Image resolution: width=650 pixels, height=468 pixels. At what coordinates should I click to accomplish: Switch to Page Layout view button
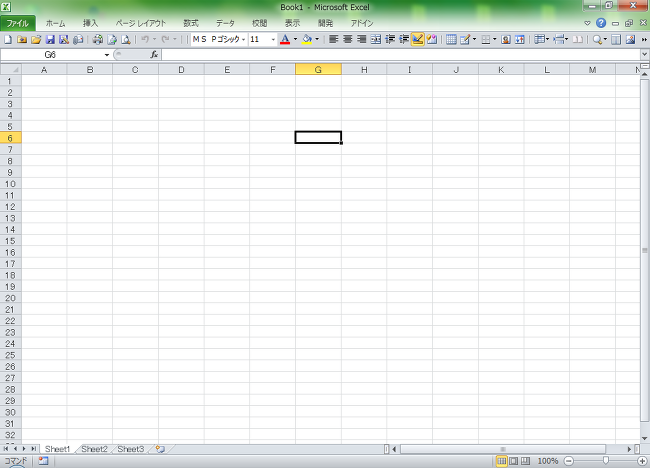coord(514,461)
